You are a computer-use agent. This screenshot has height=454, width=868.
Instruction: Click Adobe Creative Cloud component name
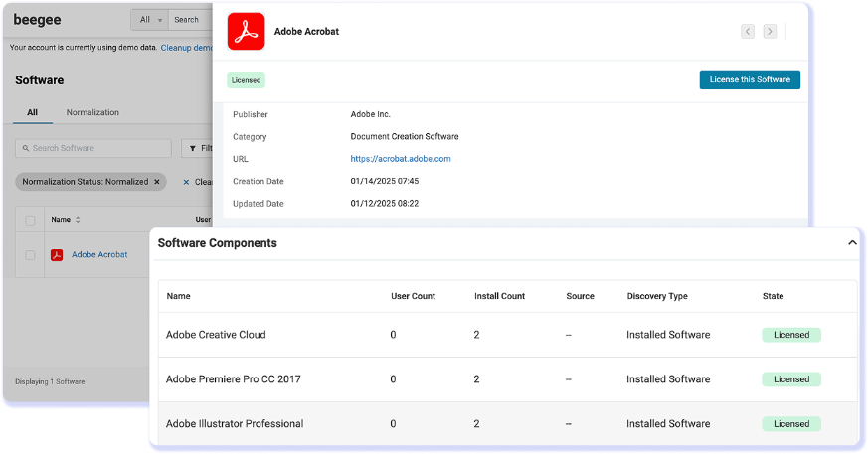[216, 335]
